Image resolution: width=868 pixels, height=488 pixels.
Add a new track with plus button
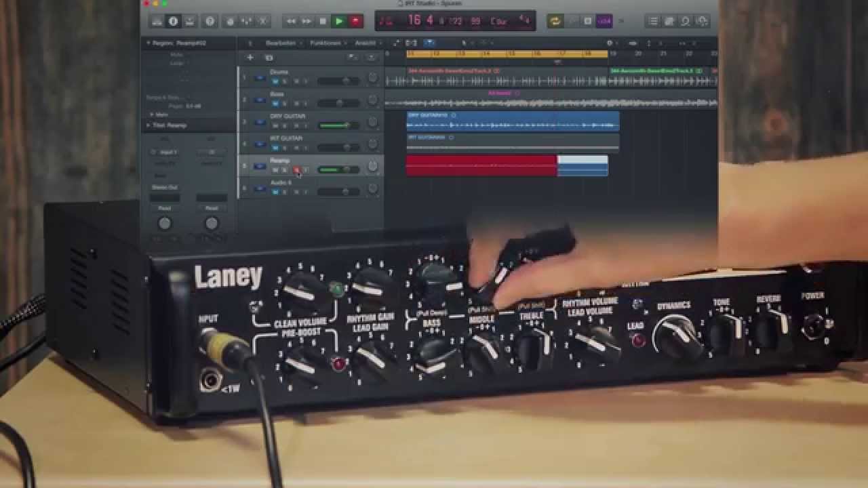[x=250, y=58]
